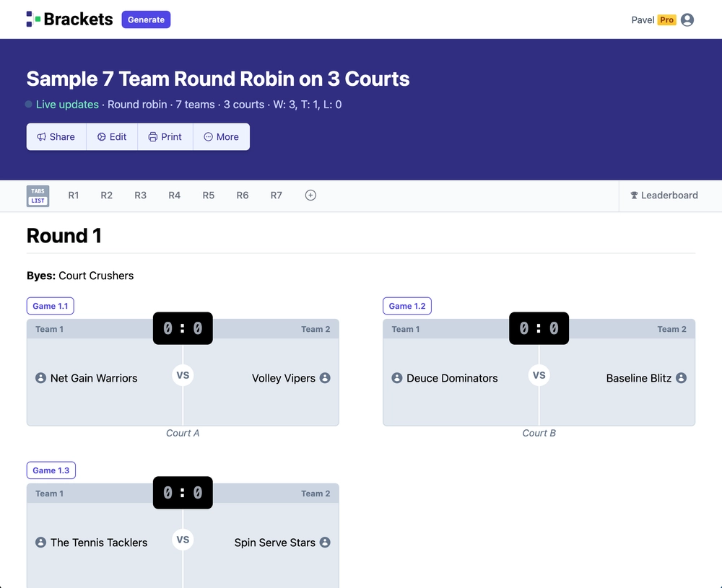
Task: Click the Brackets wordmark
Action: (78, 19)
